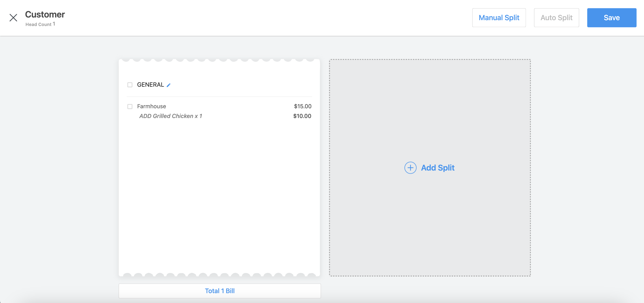Viewport: 644px width, 303px height.
Task: Click the GENERAL label text
Action: point(150,84)
